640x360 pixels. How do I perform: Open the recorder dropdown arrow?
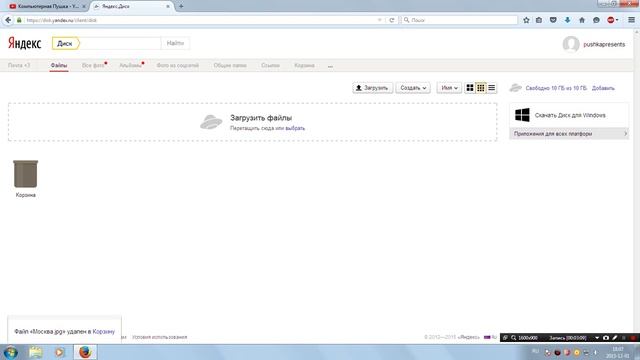(597, 338)
